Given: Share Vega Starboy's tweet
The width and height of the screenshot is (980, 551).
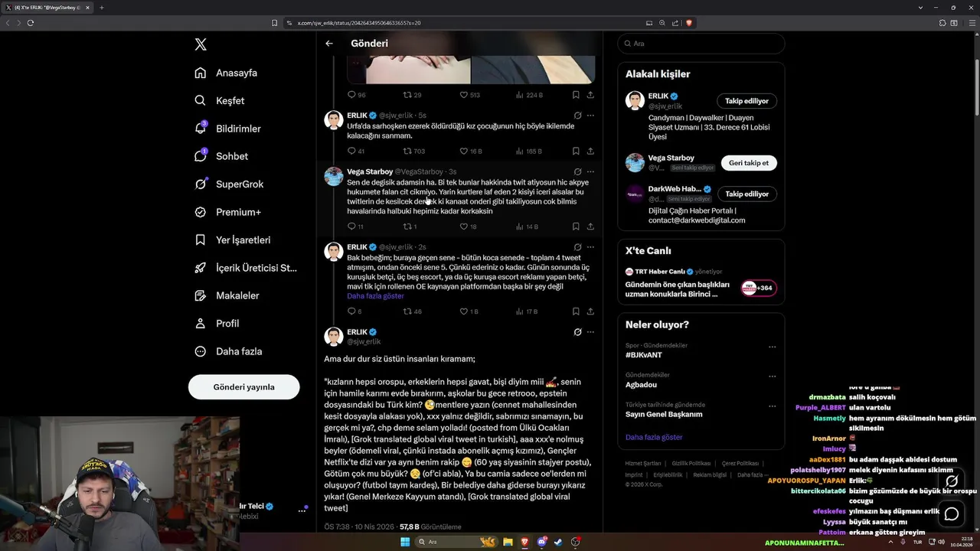Looking at the screenshot, I should [590, 227].
